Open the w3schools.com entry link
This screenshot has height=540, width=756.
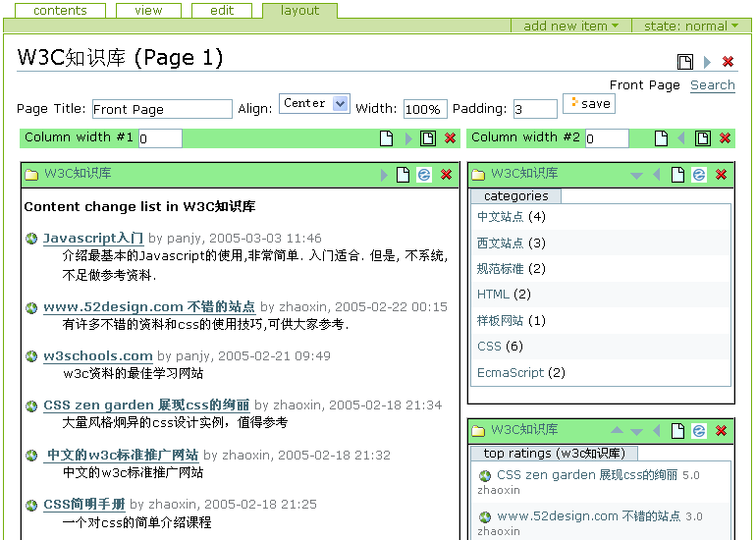97,355
